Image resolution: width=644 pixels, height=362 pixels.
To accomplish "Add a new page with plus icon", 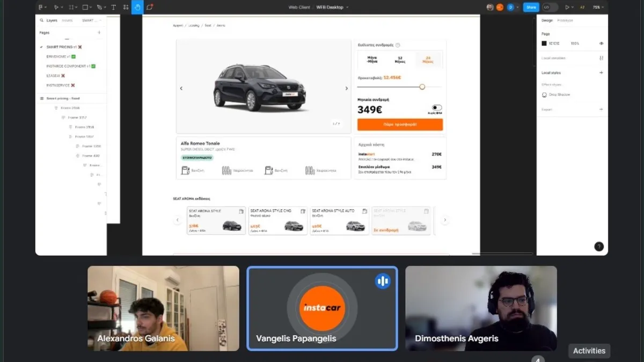I will pyautogui.click(x=99, y=33).
